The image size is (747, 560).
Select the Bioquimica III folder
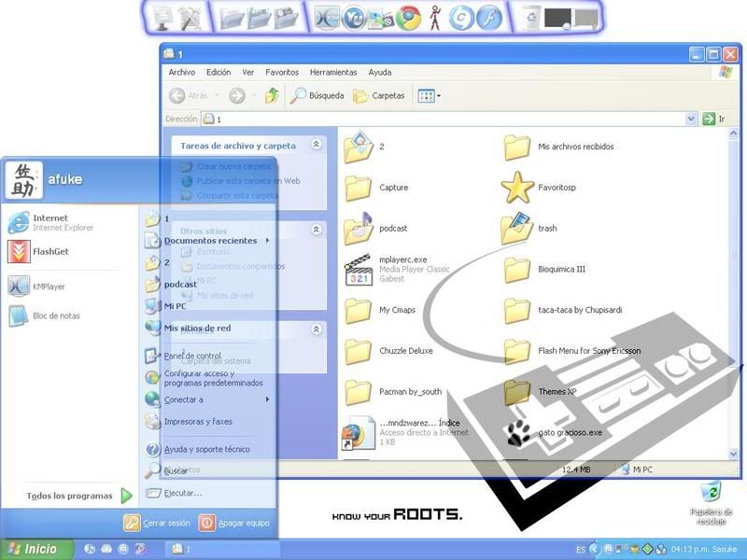[x=544, y=269]
